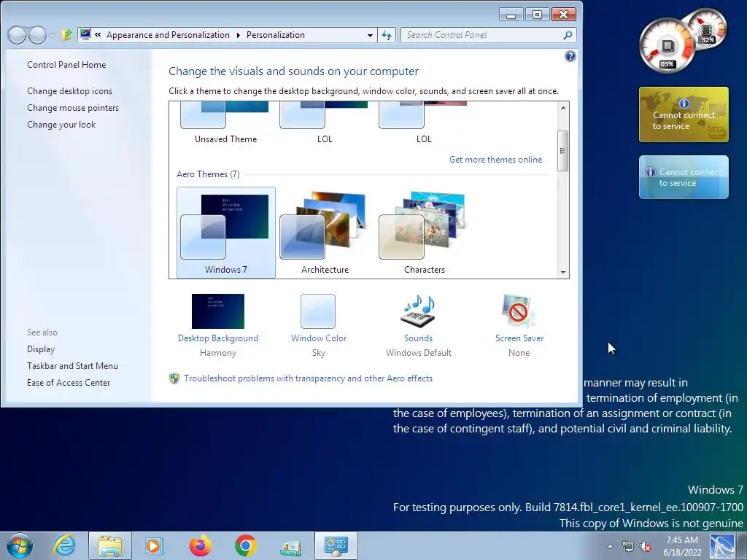Viewport: 747px width, 560px height.
Task: Open Ease of Access Center link
Action: [x=69, y=382]
